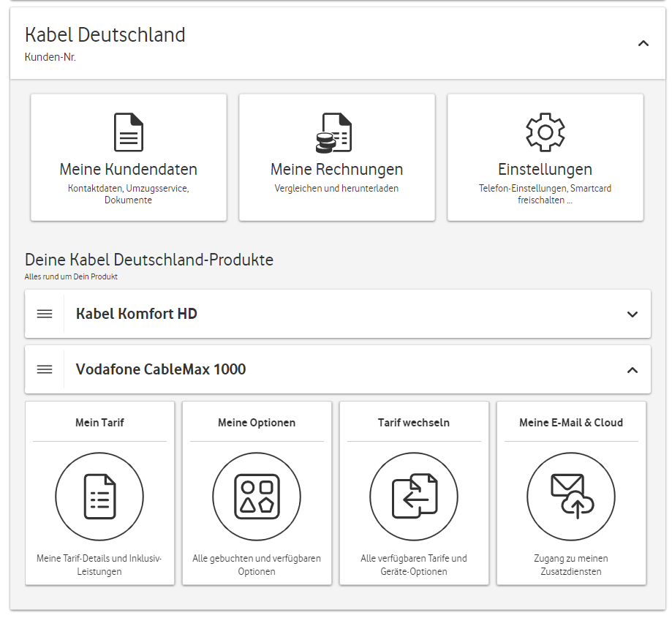
Task: Click 'Alles rund um Dein Produkt' subtitle
Action: tap(71, 277)
